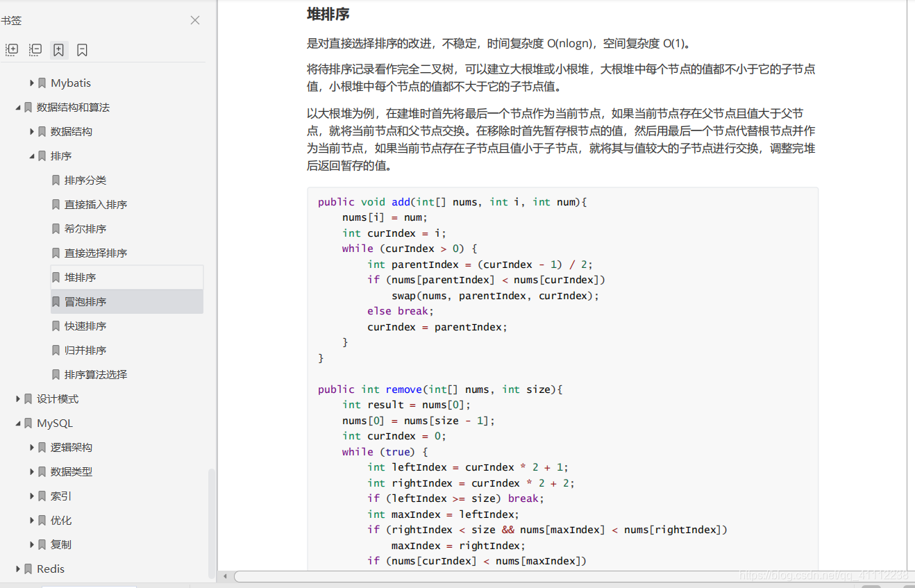Viewport: 915px width, 588px height.
Task: Click the paragraph starting 是对直接选择排序的改进
Action: [499, 43]
